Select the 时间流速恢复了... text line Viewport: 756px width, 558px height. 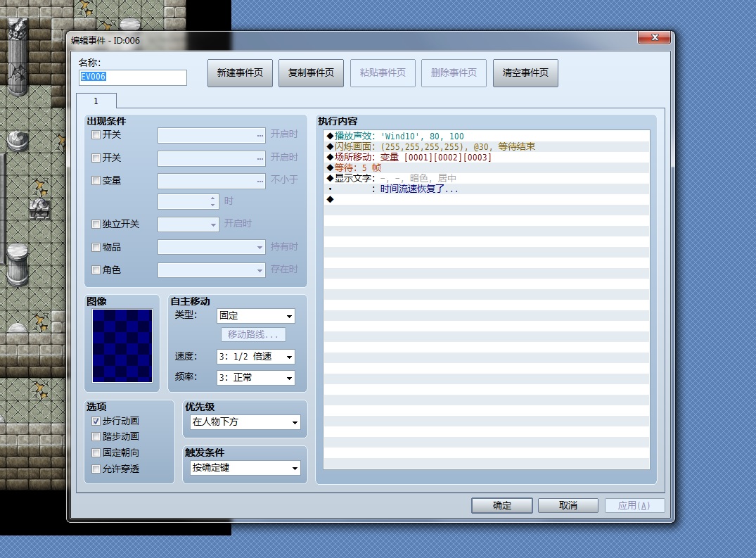pyautogui.click(x=487, y=189)
